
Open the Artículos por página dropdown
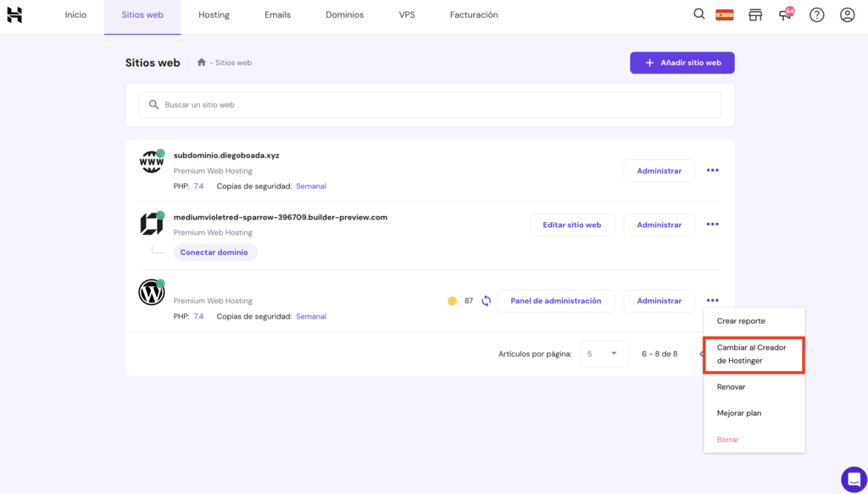604,353
